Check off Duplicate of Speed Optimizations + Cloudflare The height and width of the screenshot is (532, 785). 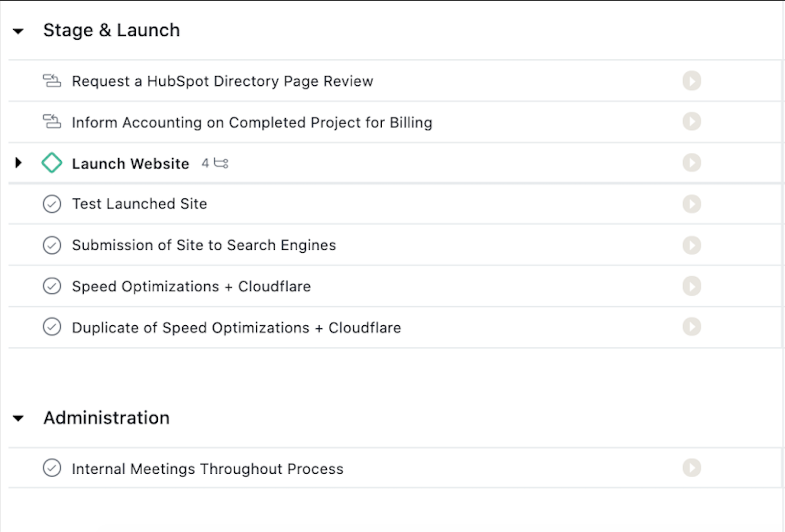click(x=52, y=326)
